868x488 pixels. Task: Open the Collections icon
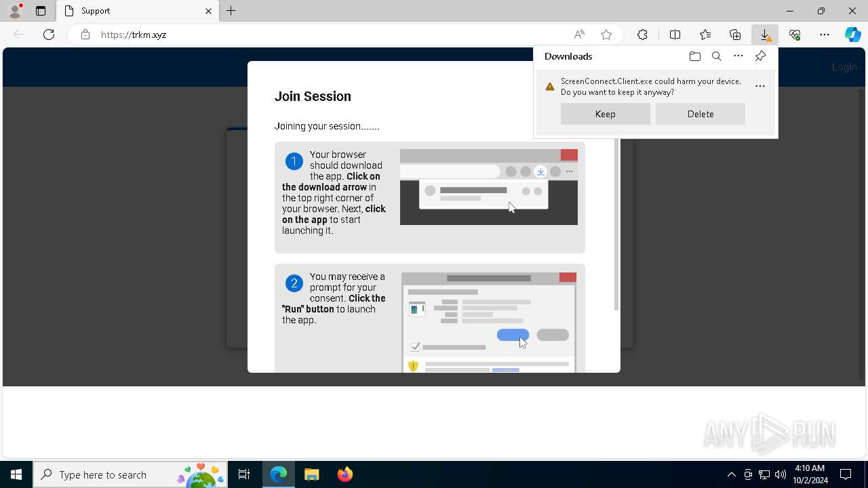pyautogui.click(x=735, y=35)
